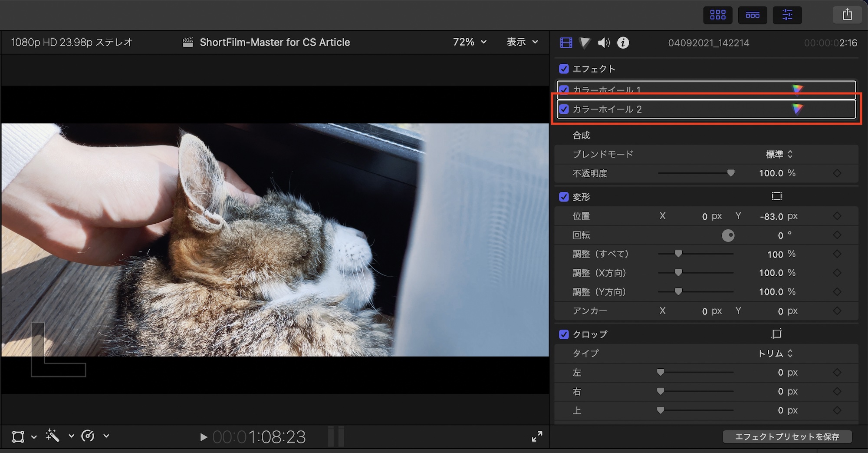This screenshot has width=868, height=453.
Task: Disable the カラーホイール 2 effect checkbox
Action: pyautogui.click(x=564, y=109)
